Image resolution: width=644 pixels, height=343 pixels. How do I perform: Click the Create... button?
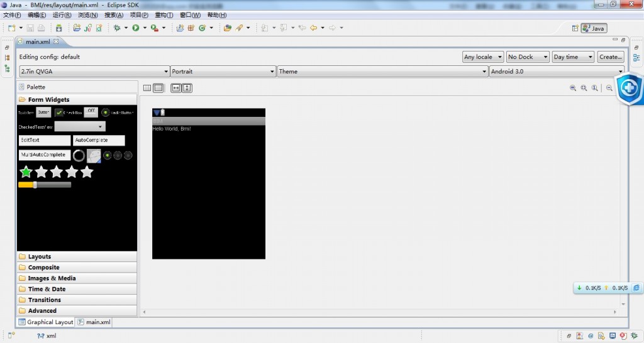pos(610,57)
